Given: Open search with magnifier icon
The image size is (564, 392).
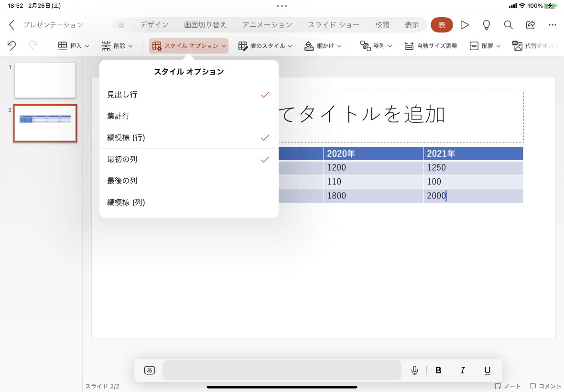Looking at the screenshot, I should coord(508,25).
